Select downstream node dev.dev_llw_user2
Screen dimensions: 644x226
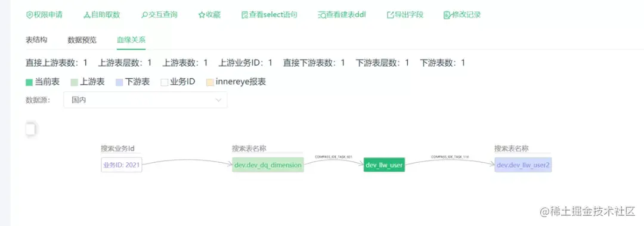[524, 165]
